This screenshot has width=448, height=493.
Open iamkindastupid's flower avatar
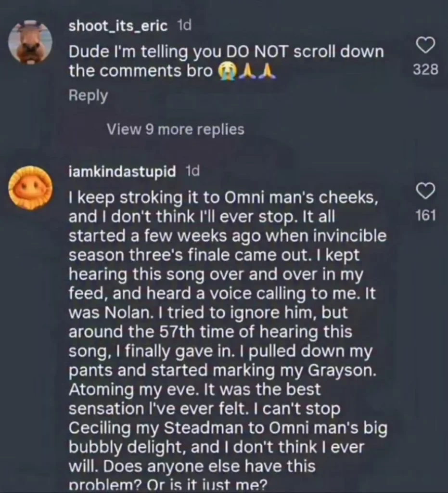point(30,188)
